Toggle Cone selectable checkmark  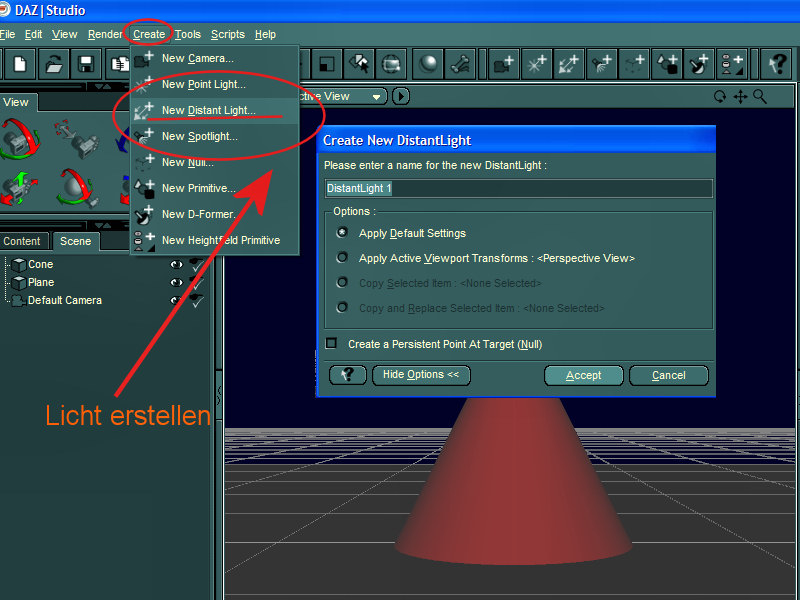197,264
